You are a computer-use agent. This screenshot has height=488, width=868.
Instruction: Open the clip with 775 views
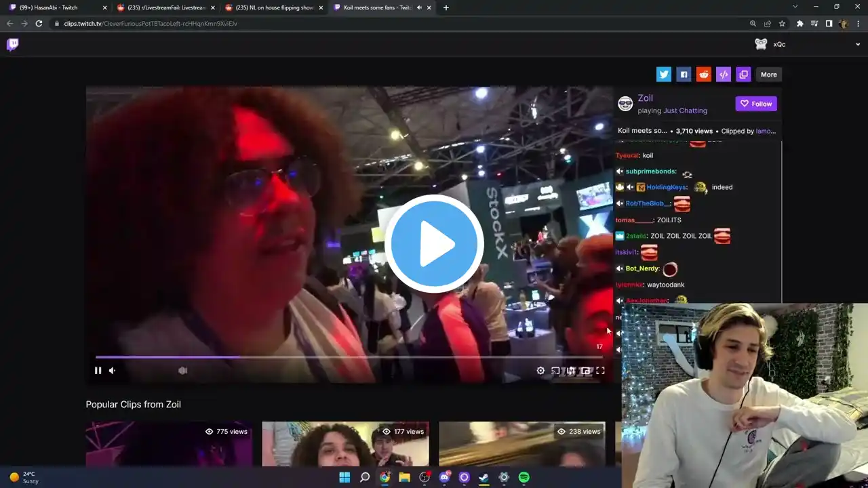click(x=169, y=444)
